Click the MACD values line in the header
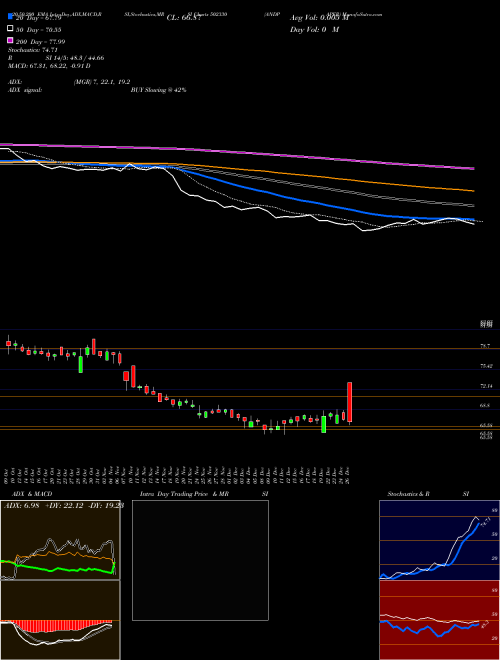This screenshot has height=660, width=500. click(x=49, y=66)
